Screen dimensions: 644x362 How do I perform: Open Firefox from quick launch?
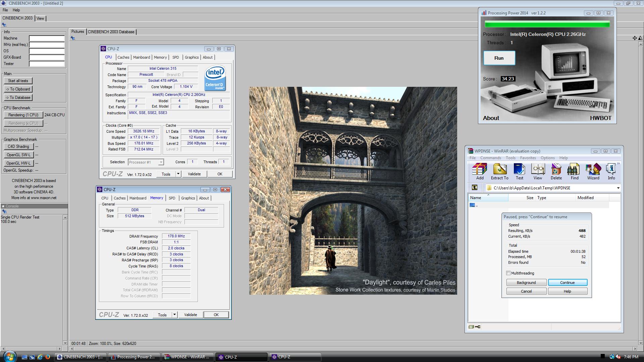(x=48, y=357)
